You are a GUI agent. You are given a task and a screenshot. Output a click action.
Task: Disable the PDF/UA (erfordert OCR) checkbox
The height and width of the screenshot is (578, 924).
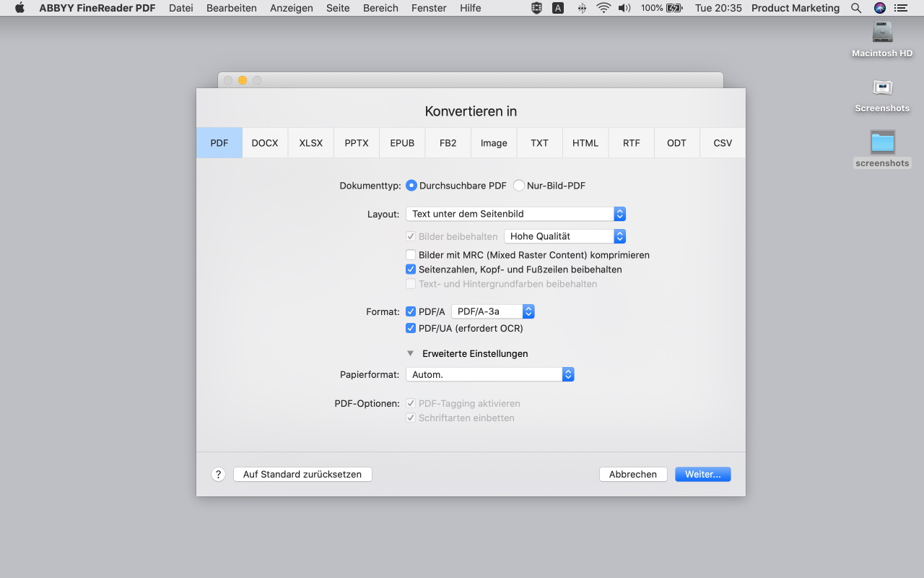(411, 328)
